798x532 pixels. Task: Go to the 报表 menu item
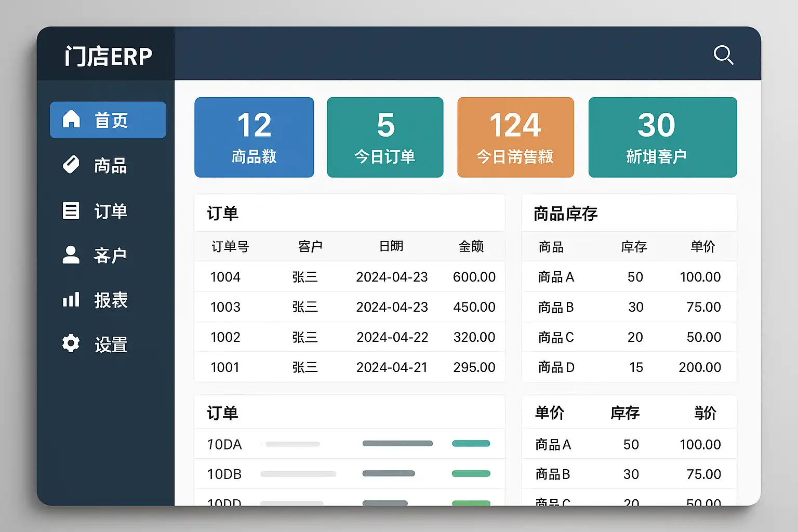(110, 300)
